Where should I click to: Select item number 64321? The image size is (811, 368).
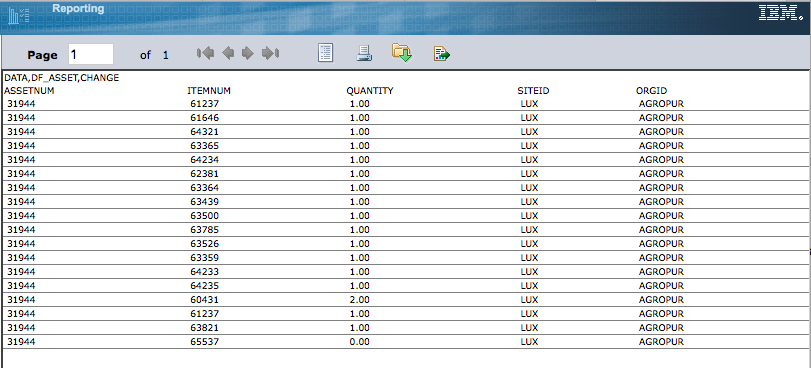point(205,131)
